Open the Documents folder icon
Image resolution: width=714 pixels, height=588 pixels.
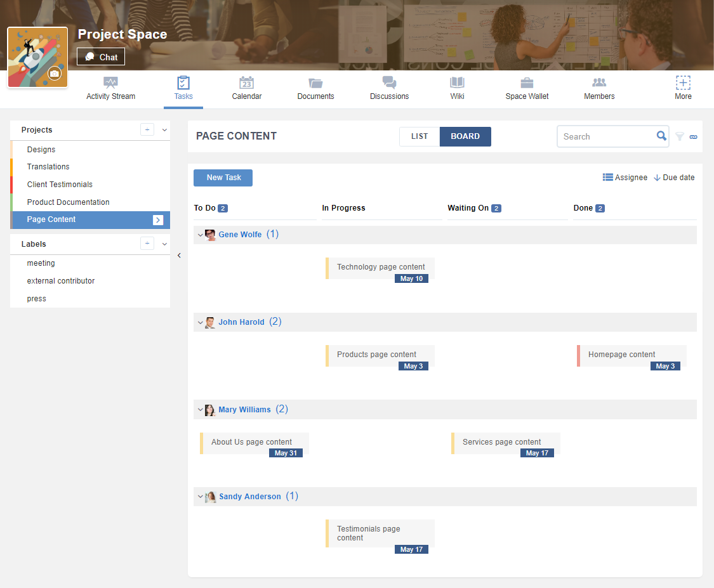tap(315, 82)
